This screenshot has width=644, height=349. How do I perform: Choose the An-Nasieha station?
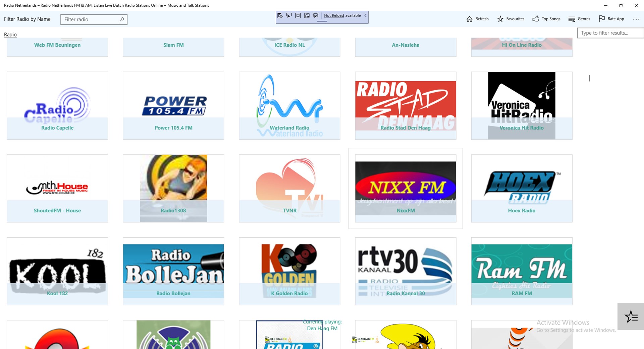click(x=406, y=47)
